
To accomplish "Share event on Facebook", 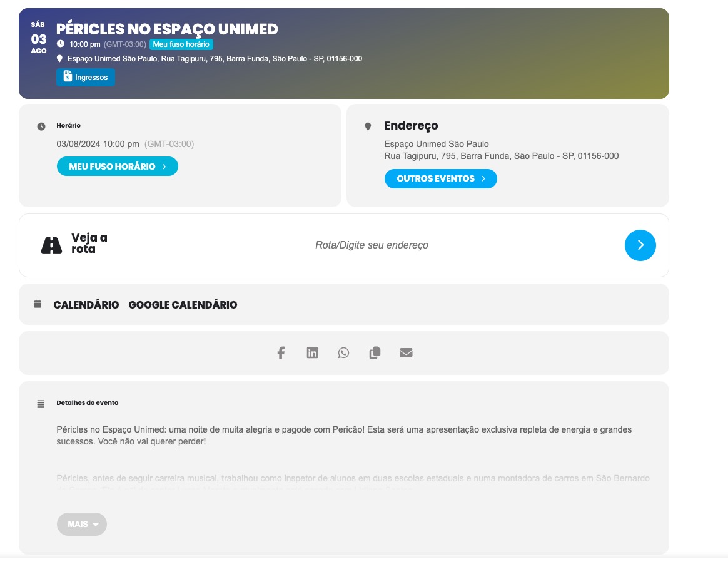I will [281, 353].
